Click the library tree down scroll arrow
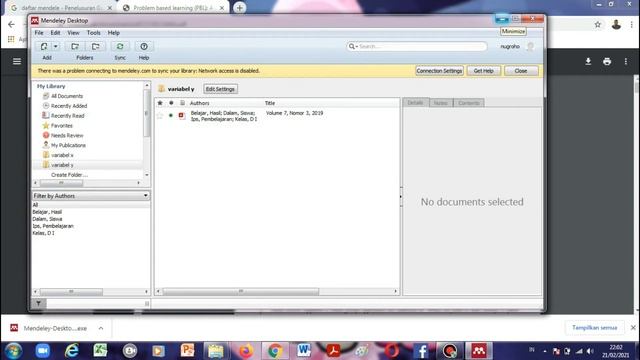Screen dimensions: 640x360 click(147, 175)
